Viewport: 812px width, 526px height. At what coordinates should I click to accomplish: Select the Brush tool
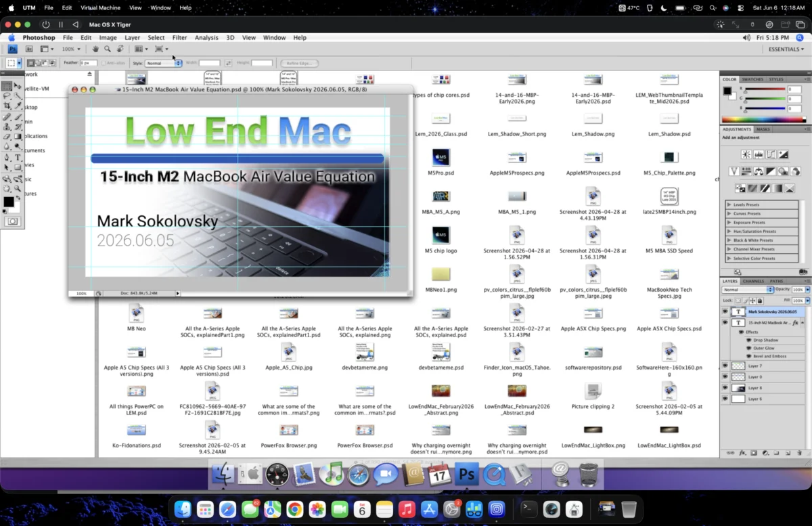(18, 117)
